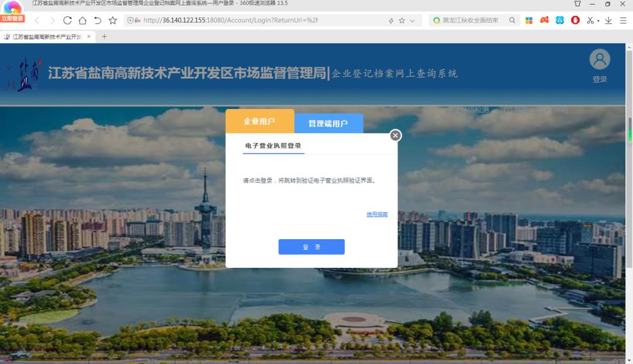Open the browser hamburger menu
The width and height of the screenshot is (633, 364).
tap(623, 20)
